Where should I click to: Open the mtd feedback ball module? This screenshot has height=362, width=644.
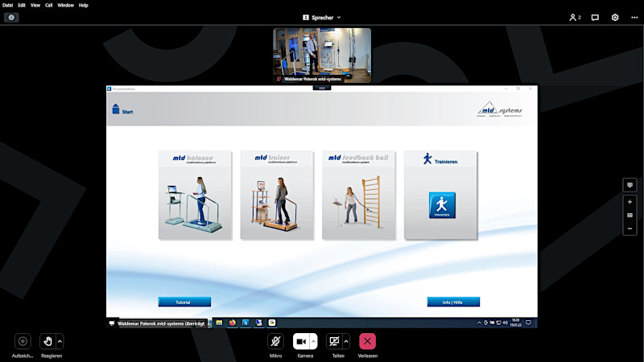(x=358, y=195)
